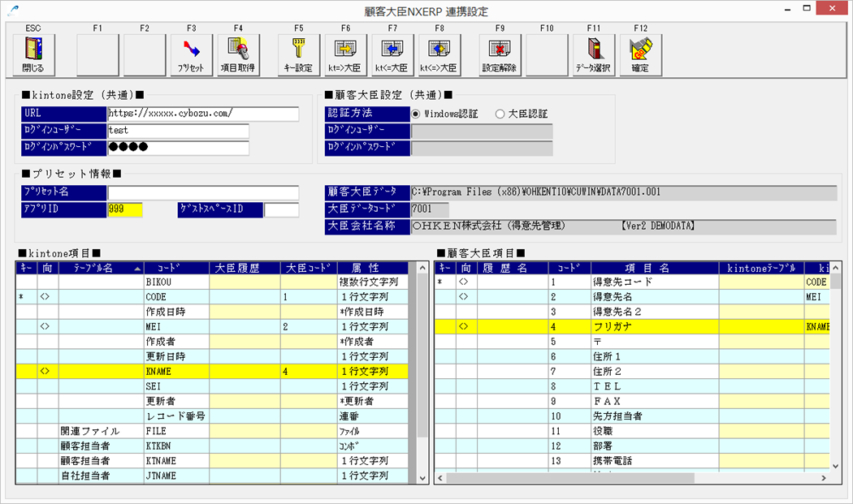The image size is (853, 504).
Task: Select the 部署 item row
Action: 633,446
